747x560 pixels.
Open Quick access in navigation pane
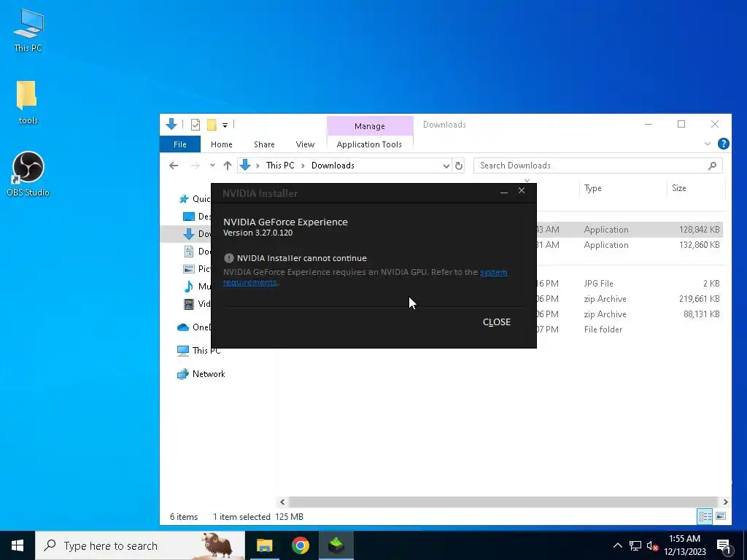pyautogui.click(x=194, y=198)
